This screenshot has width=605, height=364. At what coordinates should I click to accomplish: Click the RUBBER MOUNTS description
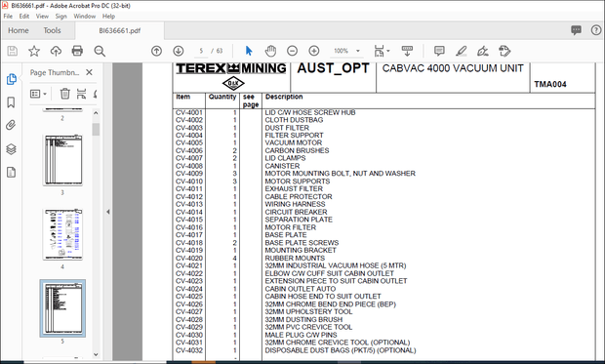(x=295, y=258)
